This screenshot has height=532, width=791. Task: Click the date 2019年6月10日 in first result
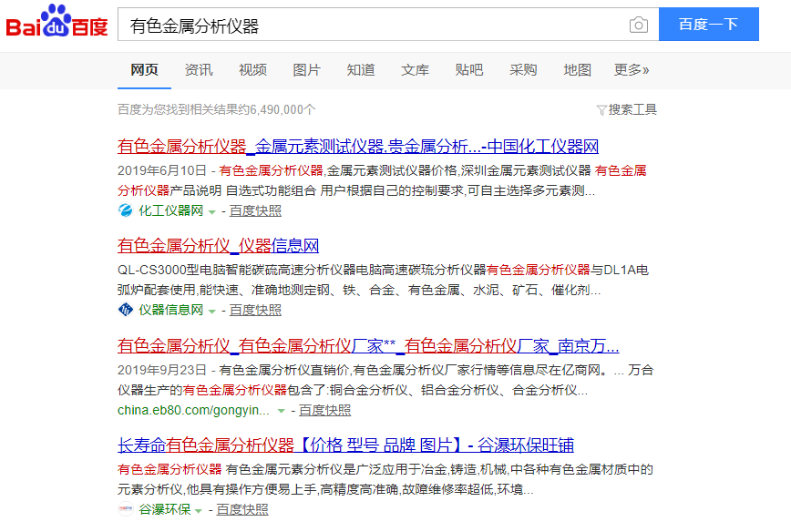click(x=162, y=170)
